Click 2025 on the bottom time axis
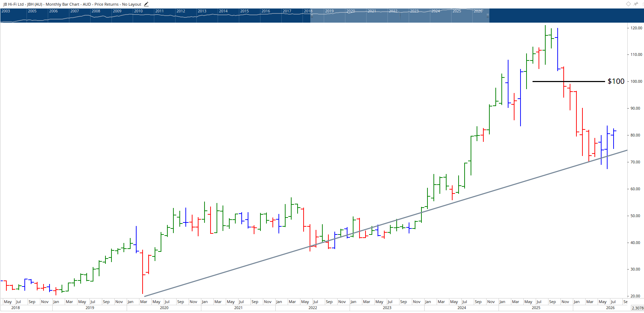 click(536, 308)
